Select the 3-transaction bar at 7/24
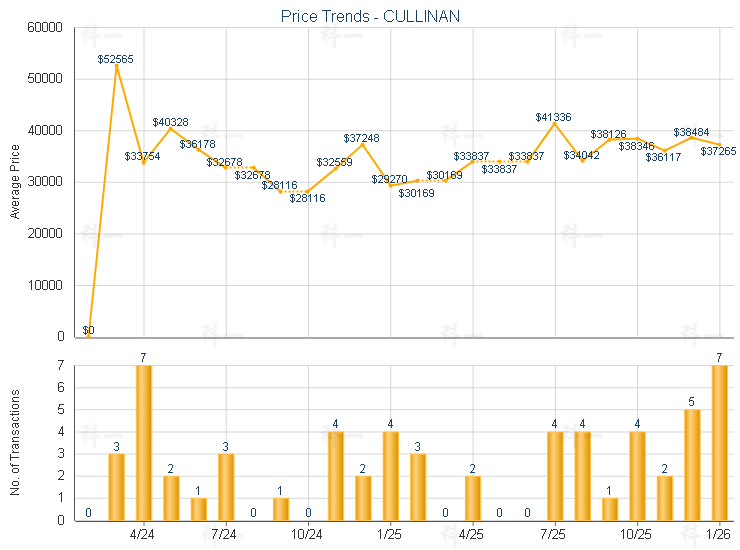This screenshot has width=740, height=550. [226, 486]
